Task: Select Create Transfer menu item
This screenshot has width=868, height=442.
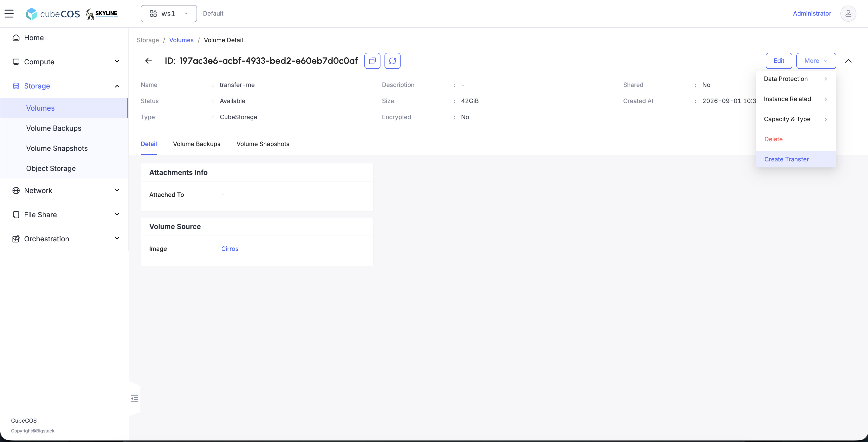Action: click(796, 159)
